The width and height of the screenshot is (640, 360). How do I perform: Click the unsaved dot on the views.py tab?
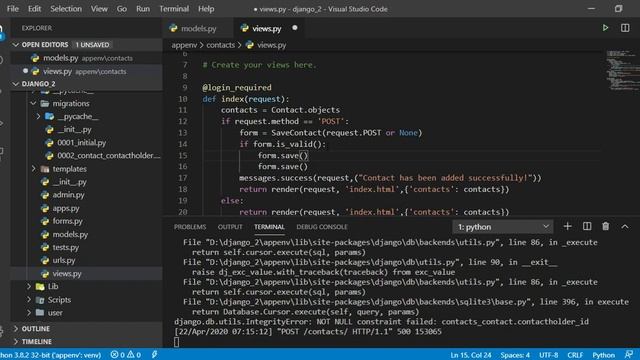[295, 28]
